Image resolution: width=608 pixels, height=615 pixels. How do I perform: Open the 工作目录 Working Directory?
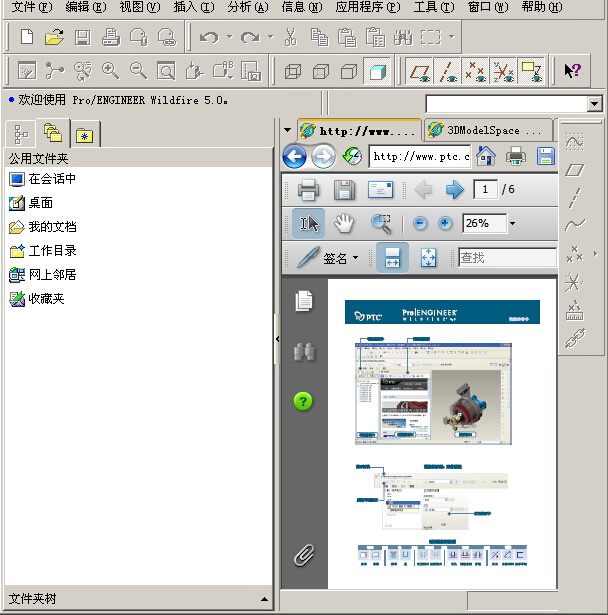tap(42, 251)
